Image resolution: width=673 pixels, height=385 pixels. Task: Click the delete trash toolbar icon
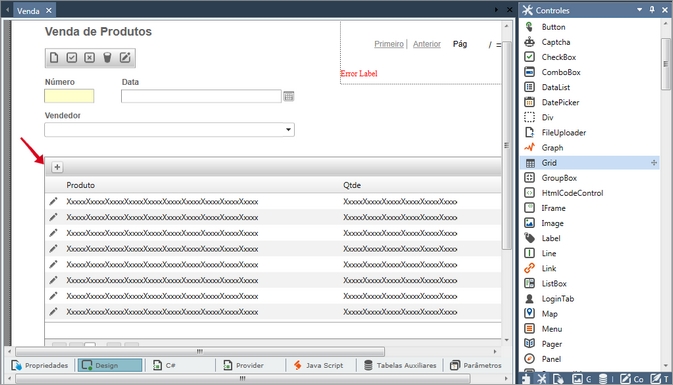coord(107,58)
